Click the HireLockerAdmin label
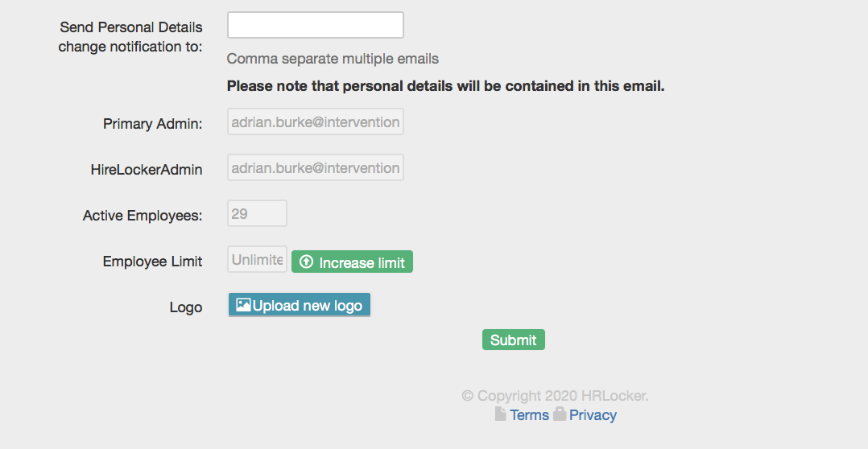The width and height of the screenshot is (868, 449). pos(146,170)
